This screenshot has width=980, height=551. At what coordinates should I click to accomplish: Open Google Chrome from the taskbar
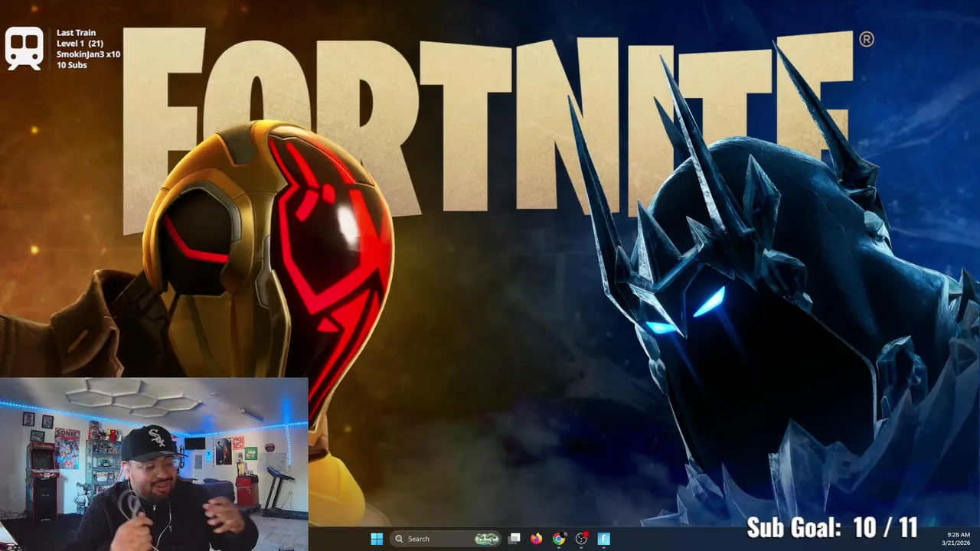coord(559,539)
